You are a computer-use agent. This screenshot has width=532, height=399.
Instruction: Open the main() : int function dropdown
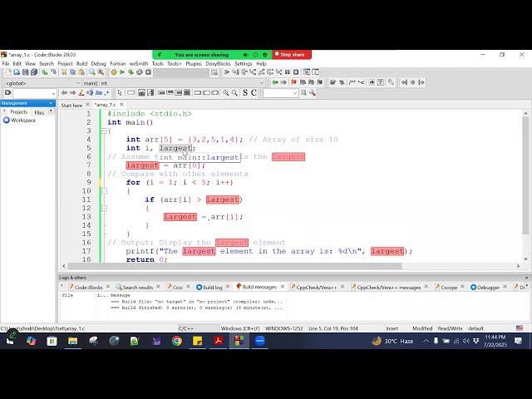point(174,83)
